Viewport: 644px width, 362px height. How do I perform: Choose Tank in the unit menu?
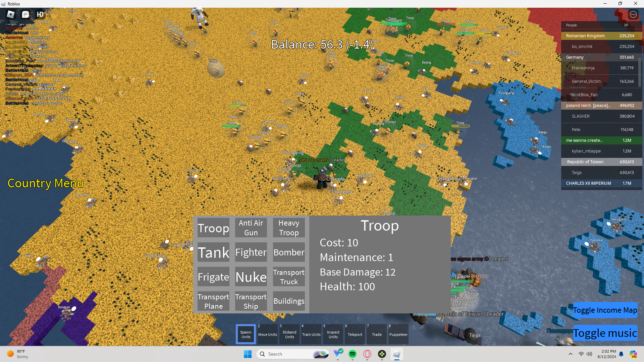(x=213, y=252)
